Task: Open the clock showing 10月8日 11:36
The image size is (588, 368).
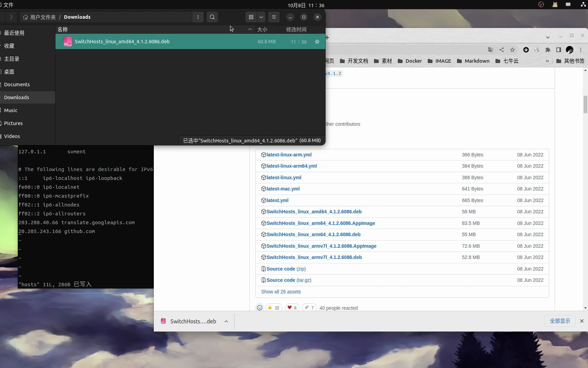Action: coord(306,5)
